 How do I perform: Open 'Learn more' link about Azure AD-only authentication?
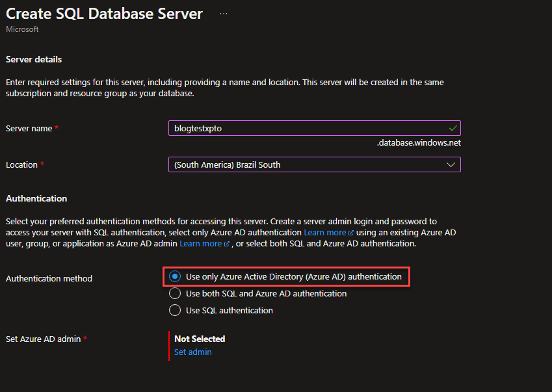325,233
